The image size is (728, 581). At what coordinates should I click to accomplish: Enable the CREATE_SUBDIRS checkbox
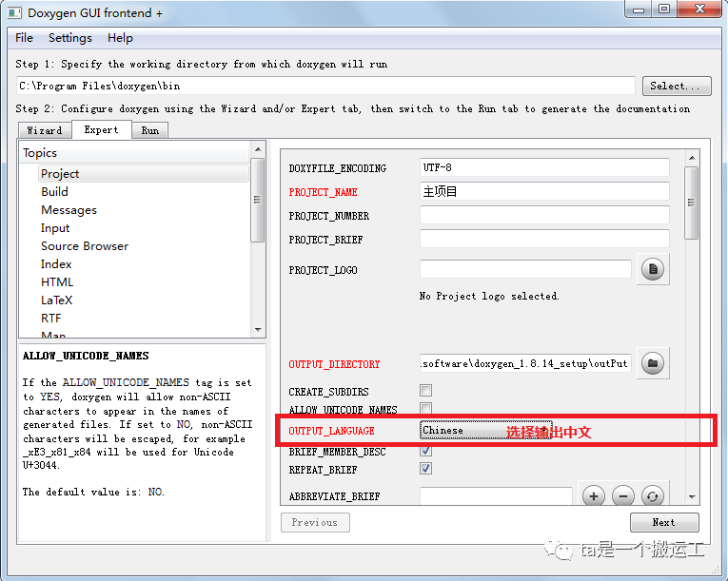(425, 390)
